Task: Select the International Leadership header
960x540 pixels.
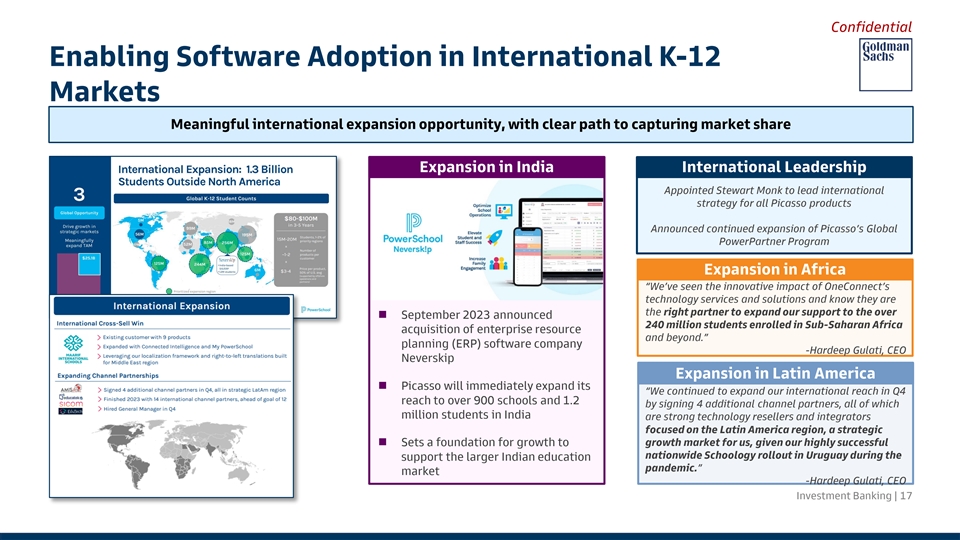Action: 773,167
